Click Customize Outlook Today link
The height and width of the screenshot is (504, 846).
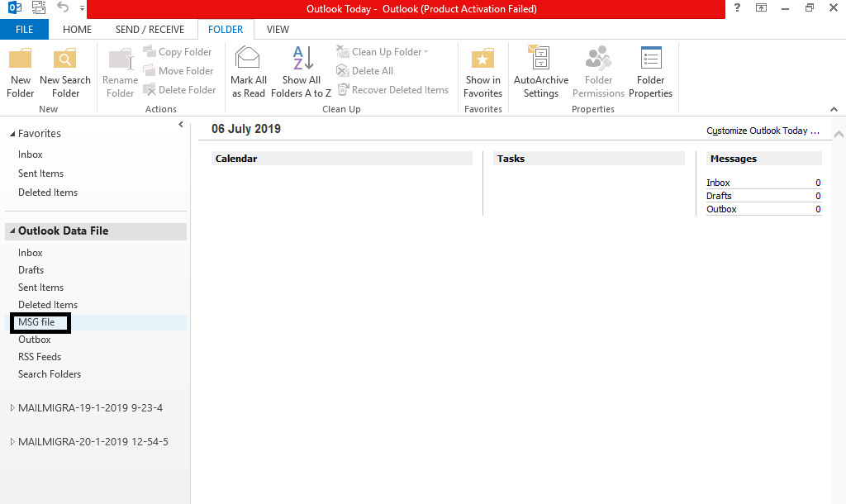[763, 131]
